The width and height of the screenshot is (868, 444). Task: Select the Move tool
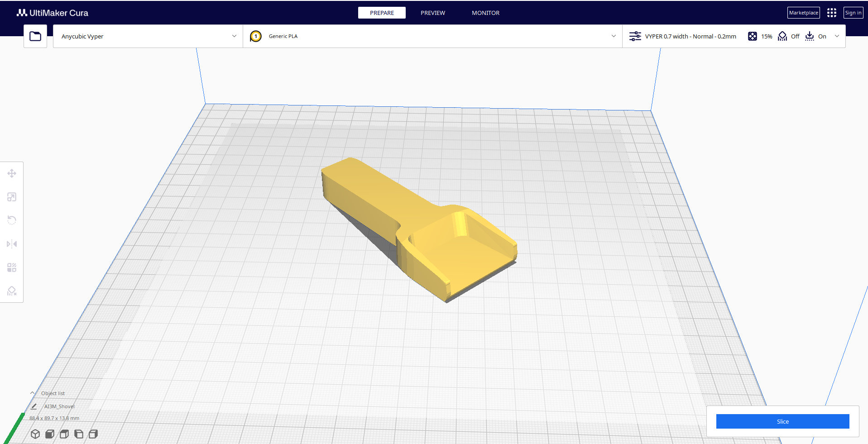pos(12,173)
